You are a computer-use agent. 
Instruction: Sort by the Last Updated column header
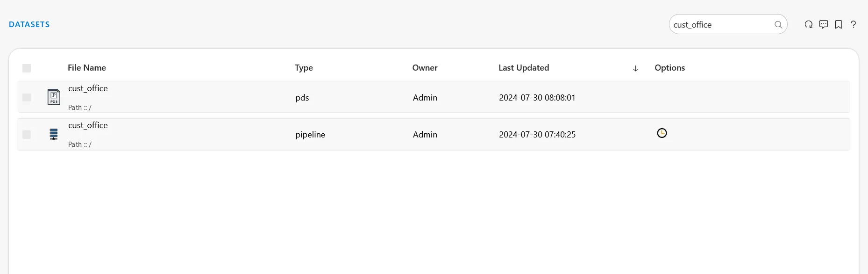click(x=524, y=68)
